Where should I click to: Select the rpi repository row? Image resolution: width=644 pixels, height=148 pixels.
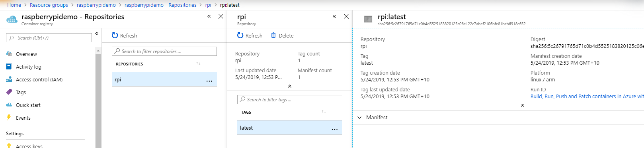tap(164, 79)
